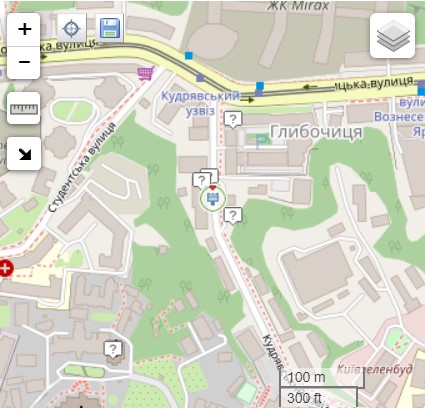This screenshot has height=408, width=425.
Task: Zoom in with the plus button
Action: tap(24, 30)
